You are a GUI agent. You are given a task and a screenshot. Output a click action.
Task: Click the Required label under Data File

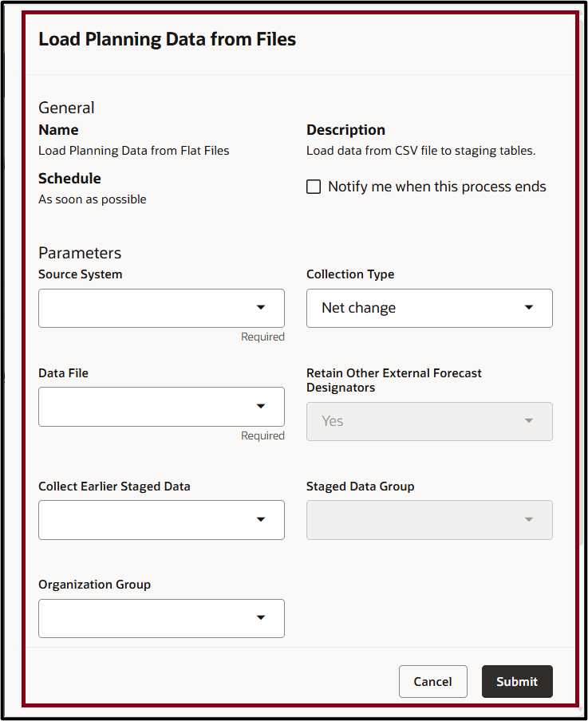coord(262,435)
